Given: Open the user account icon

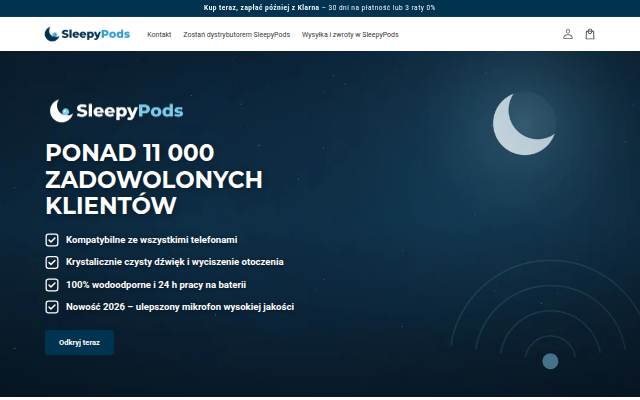Looking at the screenshot, I should 567,34.
